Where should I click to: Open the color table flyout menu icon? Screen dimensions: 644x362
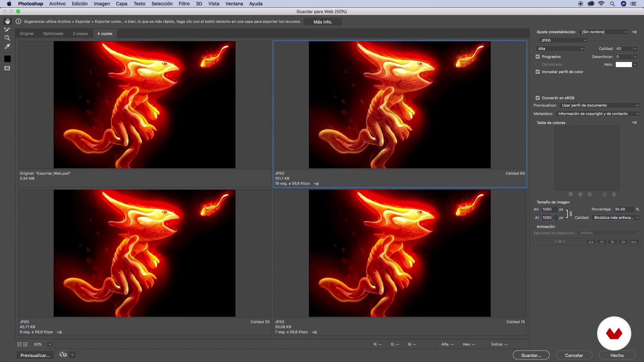click(x=634, y=123)
